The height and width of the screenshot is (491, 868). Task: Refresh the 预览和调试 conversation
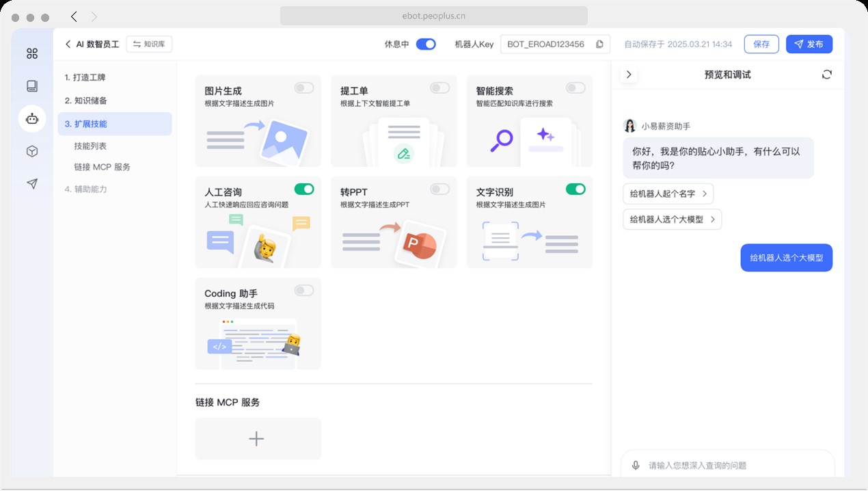pyautogui.click(x=826, y=74)
